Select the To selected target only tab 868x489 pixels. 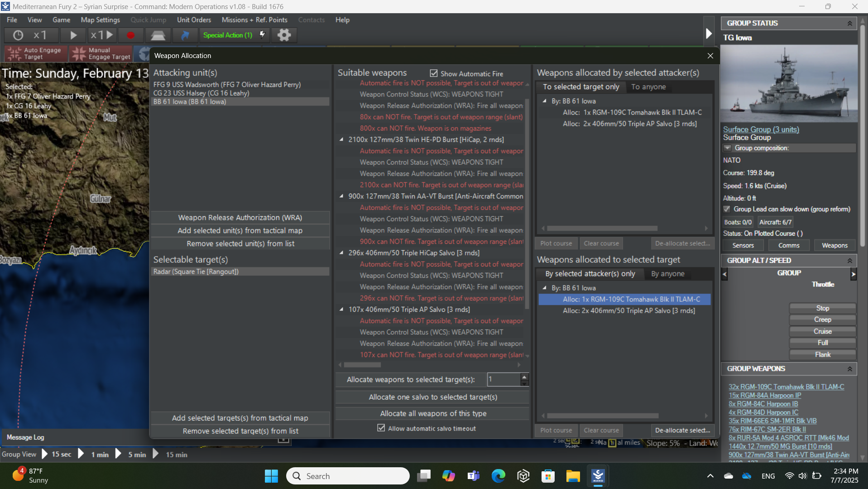click(x=581, y=87)
